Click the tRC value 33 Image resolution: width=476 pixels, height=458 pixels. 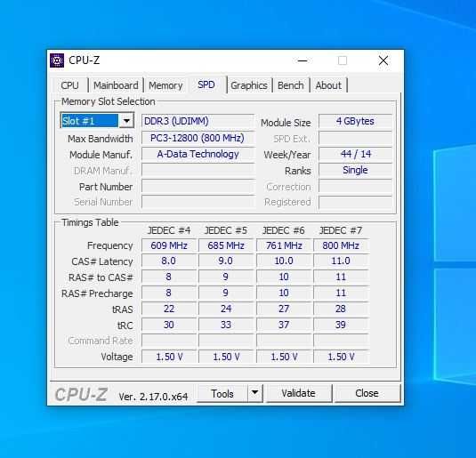click(x=226, y=325)
